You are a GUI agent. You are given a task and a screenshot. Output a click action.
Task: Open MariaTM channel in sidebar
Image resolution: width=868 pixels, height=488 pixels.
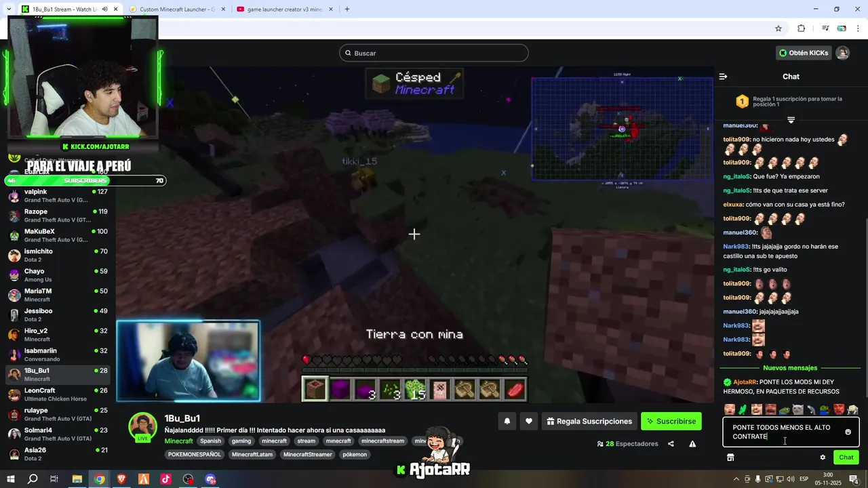tap(58, 295)
